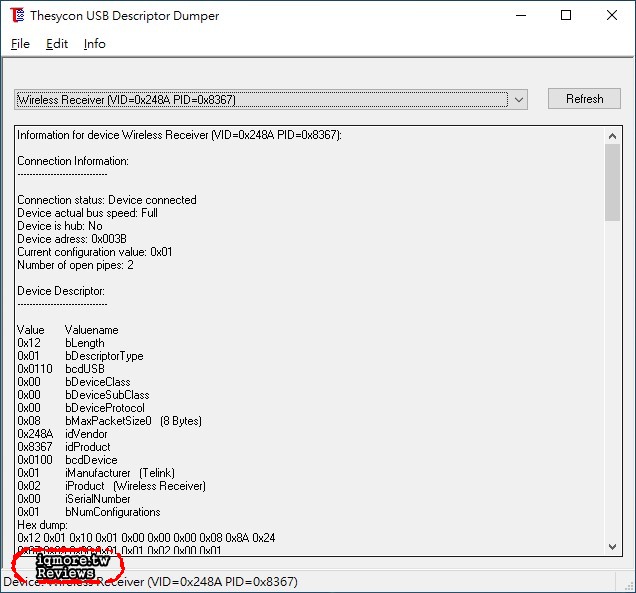The height and width of the screenshot is (593, 636).
Task: Click the 'Value Valuename' column header line
Action: pos(68,330)
